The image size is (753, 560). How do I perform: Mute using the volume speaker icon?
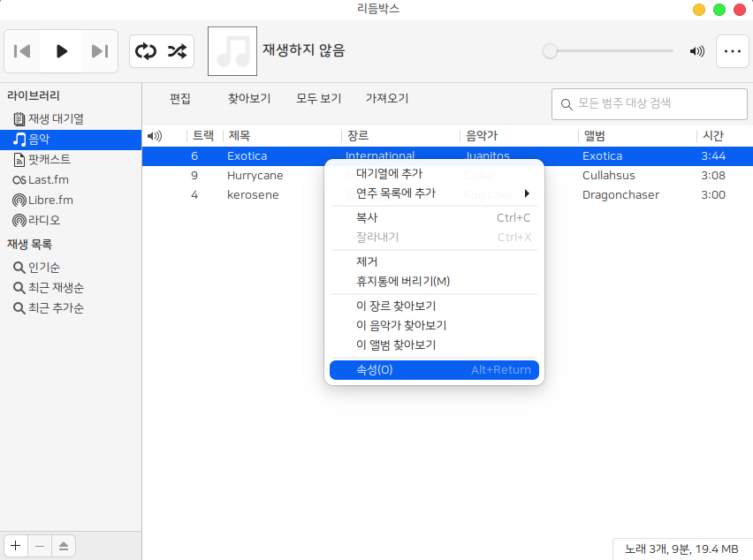pyautogui.click(x=697, y=51)
